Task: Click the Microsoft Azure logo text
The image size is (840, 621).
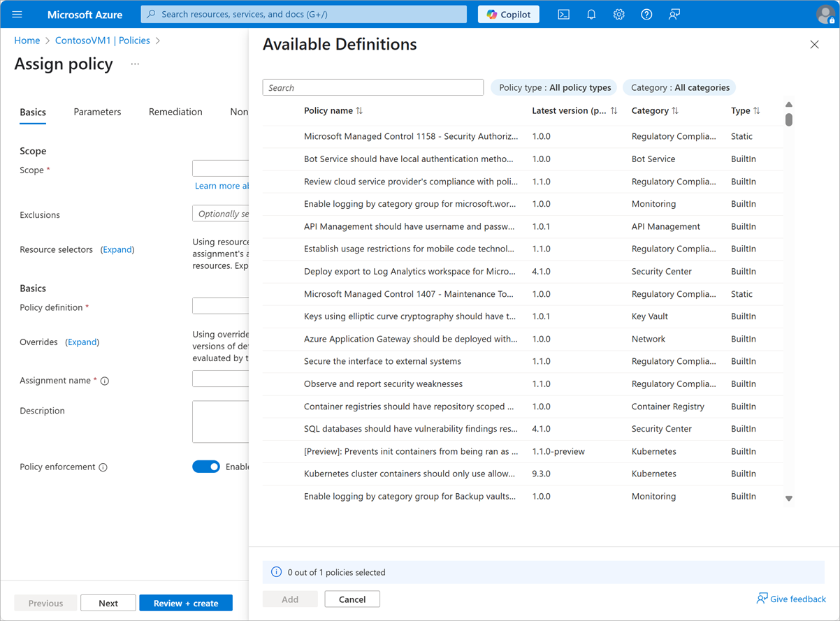Action: click(85, 14)
